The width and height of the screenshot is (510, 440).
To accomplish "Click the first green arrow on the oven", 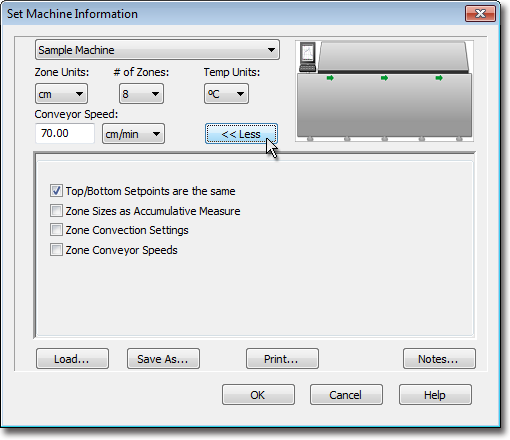I will point(330,78).
